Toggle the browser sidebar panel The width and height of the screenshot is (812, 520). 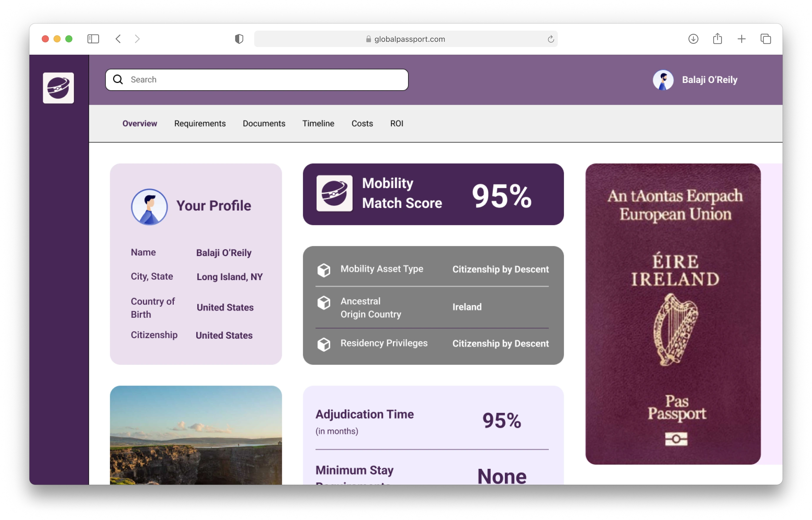click(94, 39)
